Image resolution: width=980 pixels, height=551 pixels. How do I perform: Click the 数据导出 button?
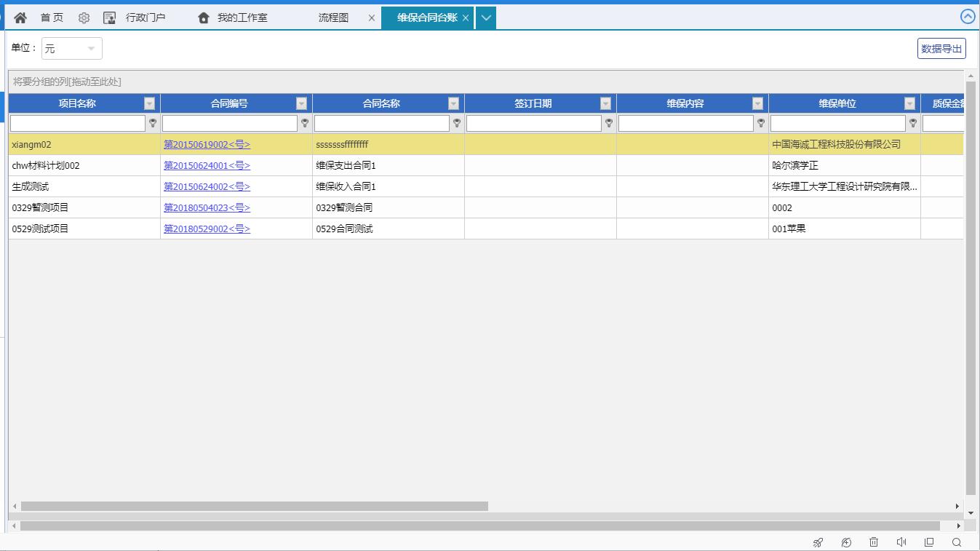[x=941, y=49]
